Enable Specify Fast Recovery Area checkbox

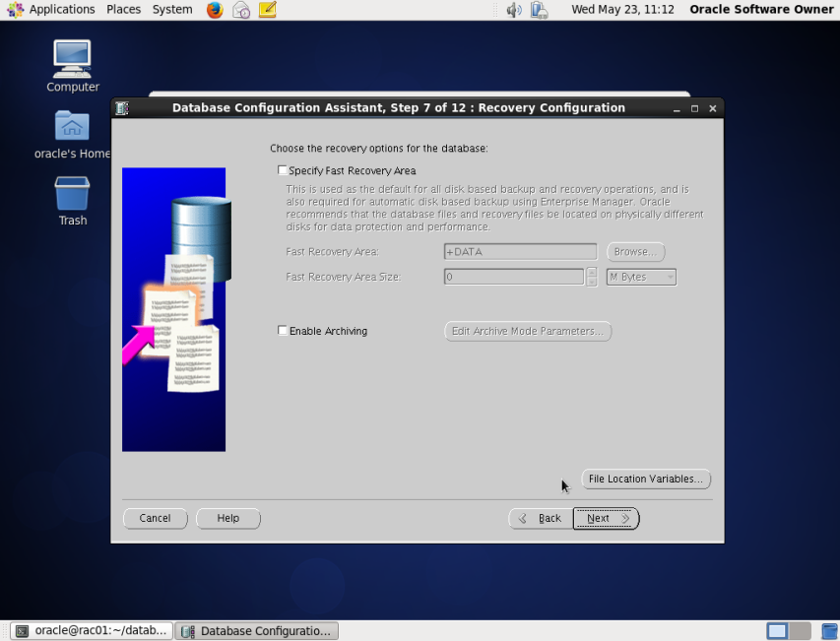284,171
